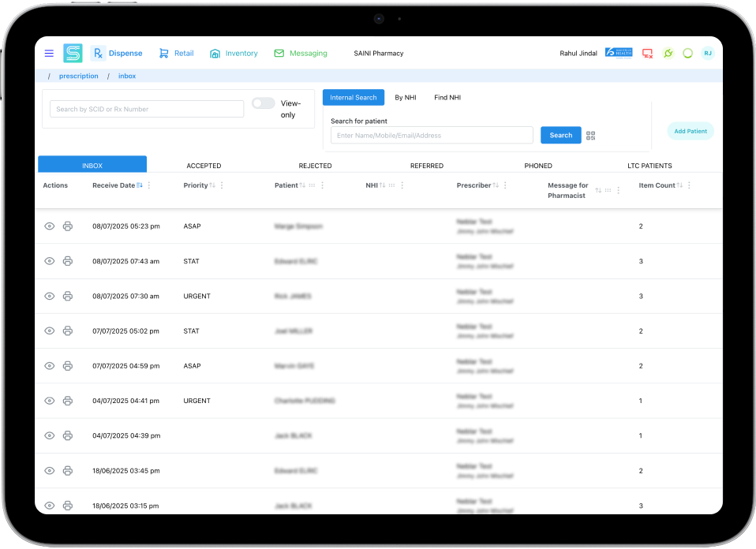Open the RJ user avatar
Image resolution: width=756 pixels, height=549 pixels.
pyautogui.click(x=707, y=54)
